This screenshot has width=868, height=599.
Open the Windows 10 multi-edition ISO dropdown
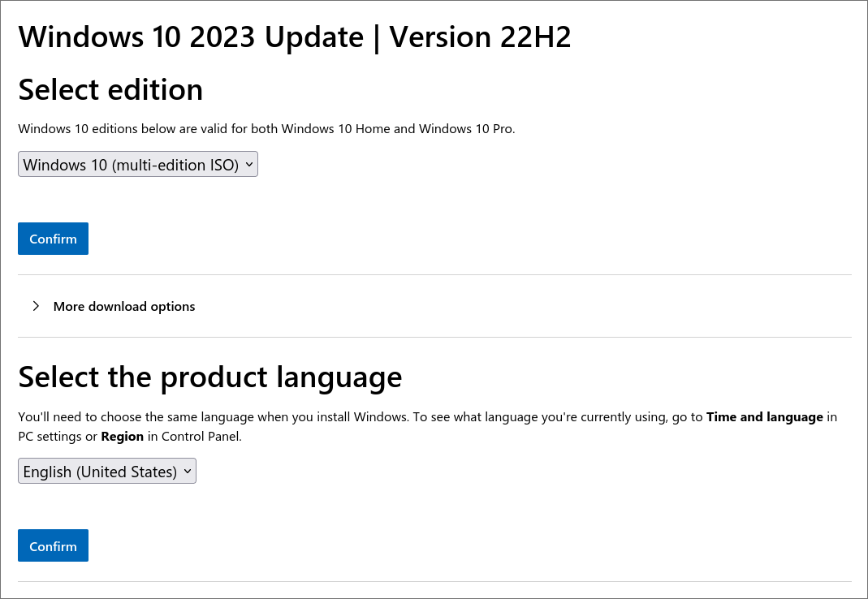coord(130,165)
